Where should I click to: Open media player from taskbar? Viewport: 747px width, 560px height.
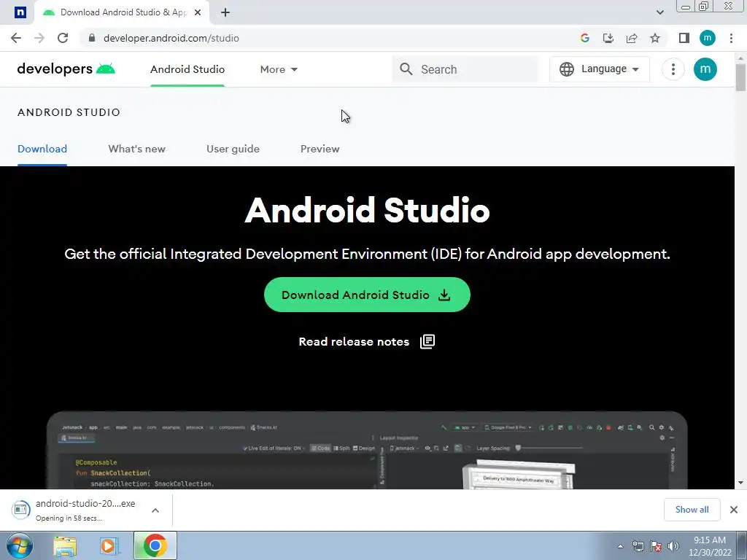click(109, 545)
